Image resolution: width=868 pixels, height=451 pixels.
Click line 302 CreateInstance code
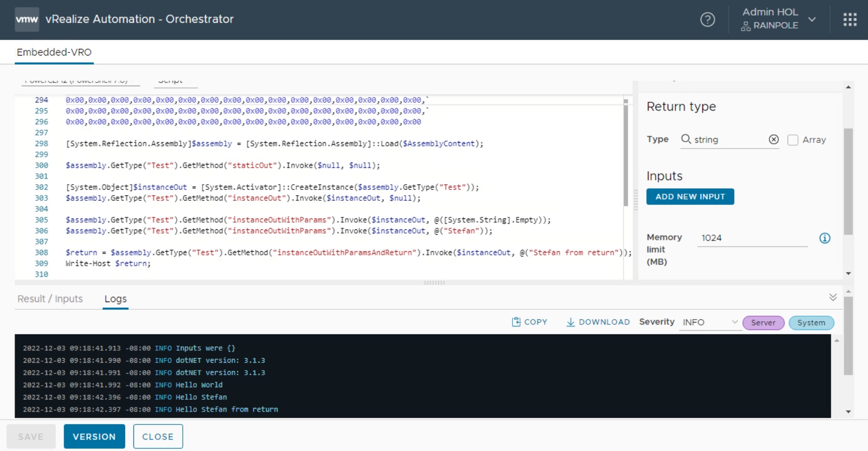(x=272, y=187)
